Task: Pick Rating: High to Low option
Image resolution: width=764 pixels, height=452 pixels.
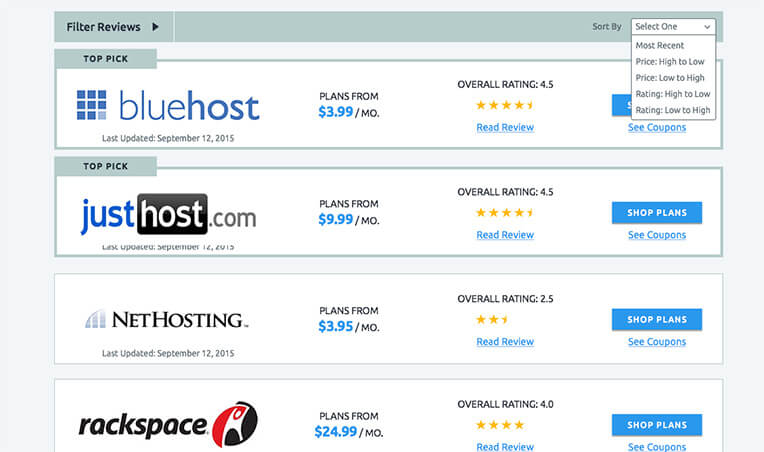Action: tap(673, 94)
